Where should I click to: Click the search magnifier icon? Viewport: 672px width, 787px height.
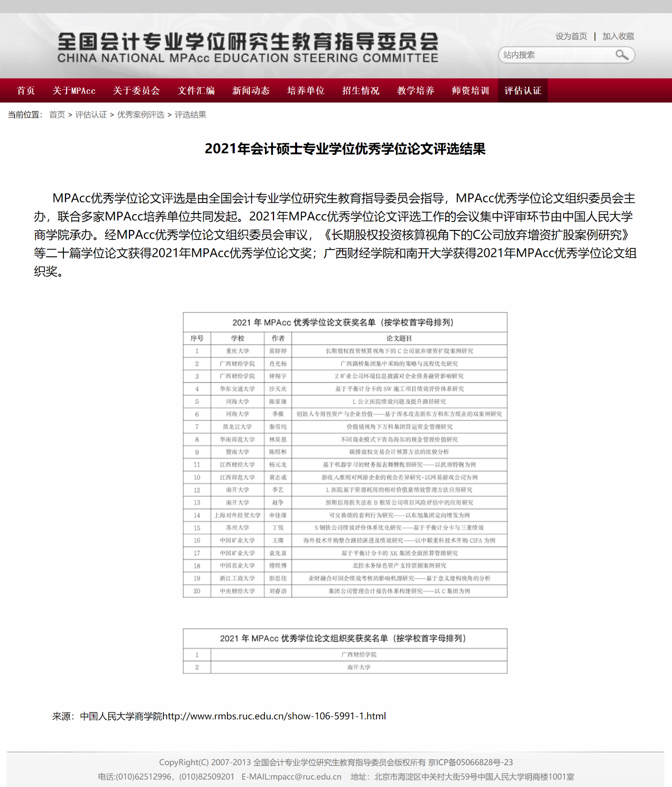click(622, 55)
